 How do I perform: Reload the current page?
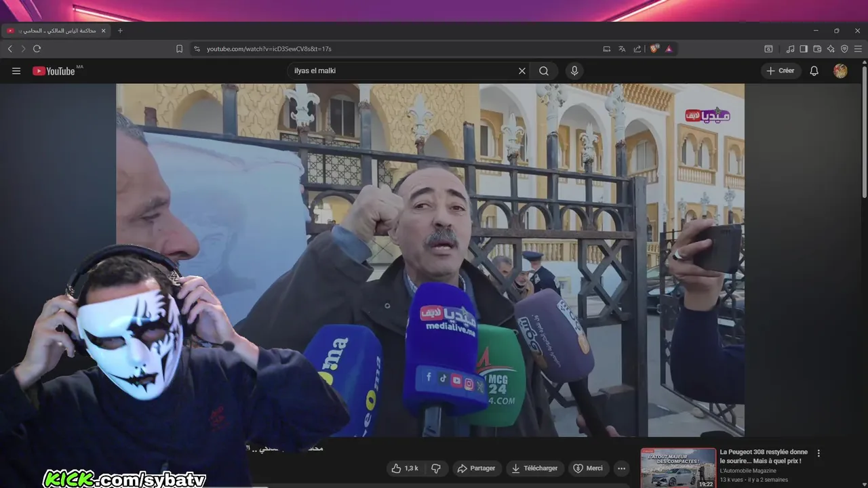click(x=37, y=49)
